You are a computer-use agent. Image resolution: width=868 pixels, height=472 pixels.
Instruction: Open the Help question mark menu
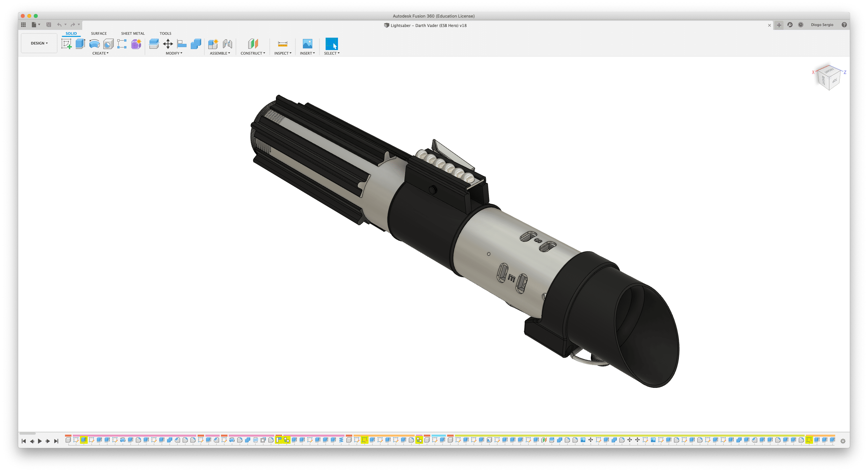coord(844,25)
